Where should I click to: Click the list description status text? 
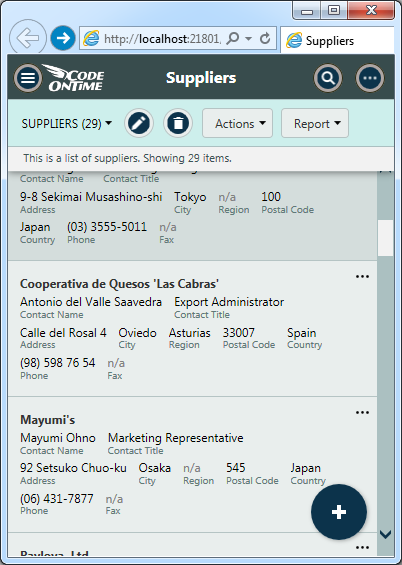pyautogui.click(x=128, y=158)
